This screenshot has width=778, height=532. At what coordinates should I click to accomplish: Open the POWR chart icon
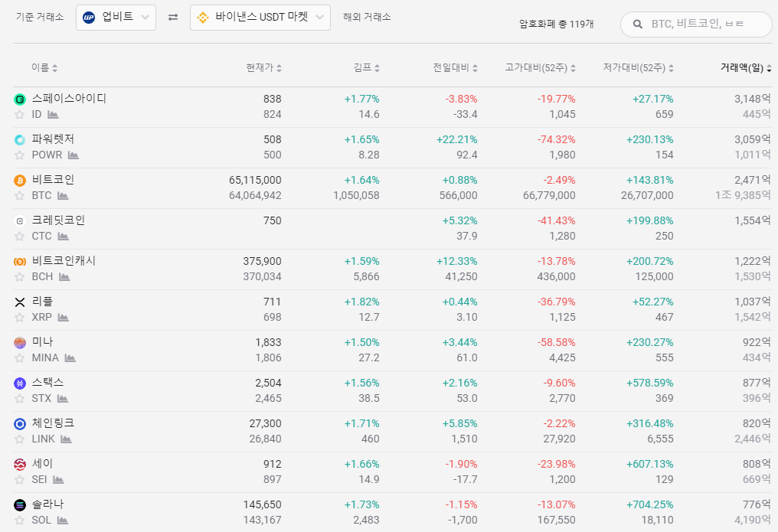(74, 155)
